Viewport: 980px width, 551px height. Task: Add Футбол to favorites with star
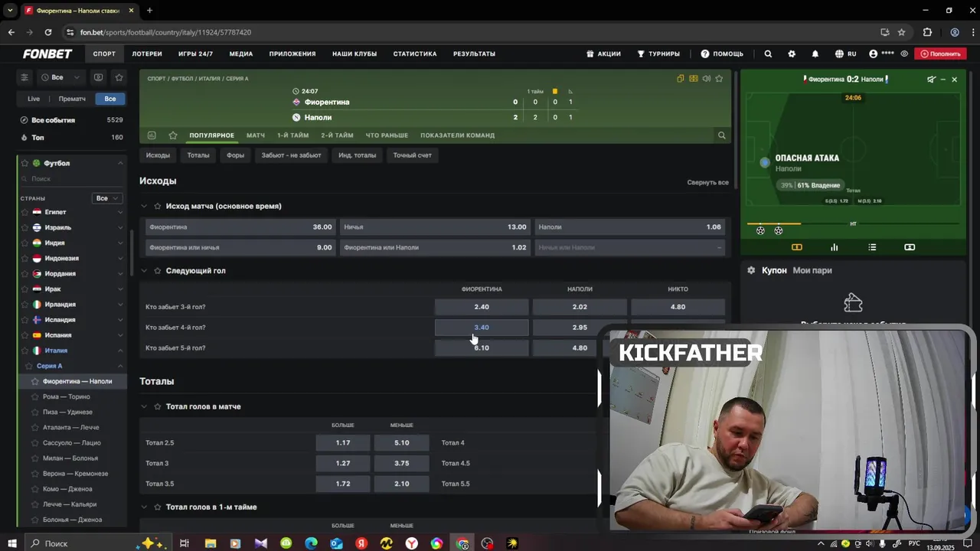(24, 163)
